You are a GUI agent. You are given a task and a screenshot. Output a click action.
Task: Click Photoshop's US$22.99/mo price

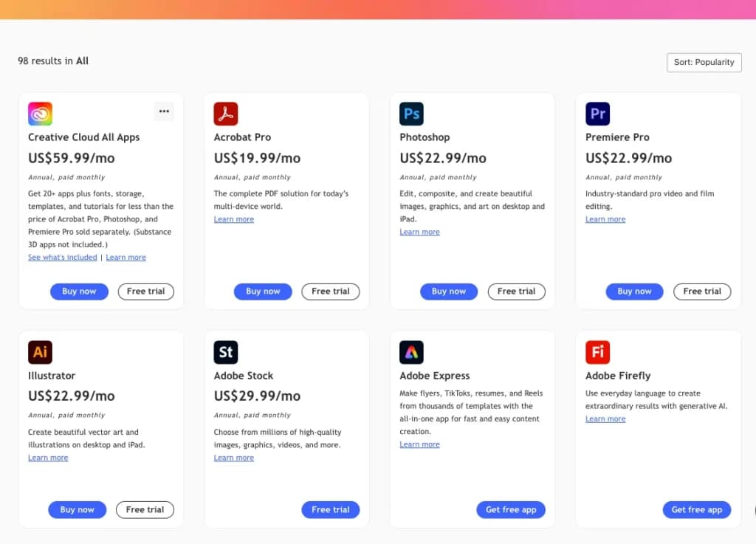[443, 158]
